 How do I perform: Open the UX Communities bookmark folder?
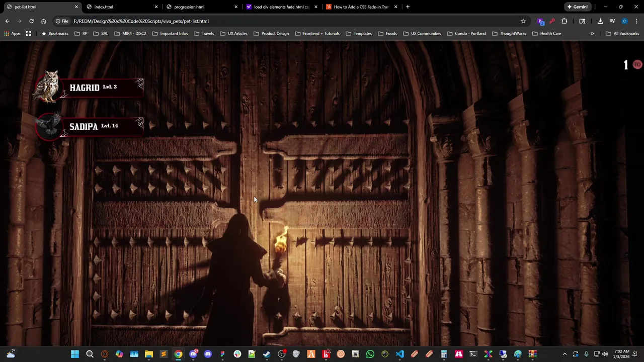point(422,34)
